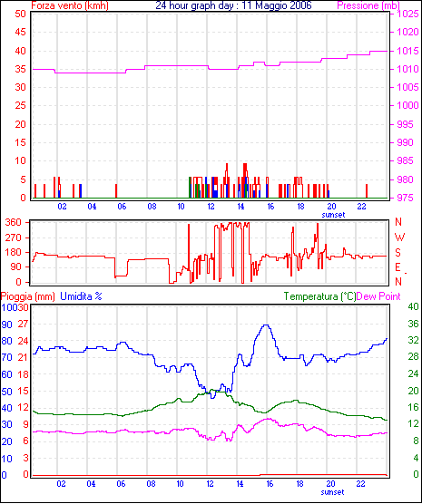The width and height of the screenshot is (422, 504).
Task: Click the 'E' compass direction label
Action: (397, 267)
